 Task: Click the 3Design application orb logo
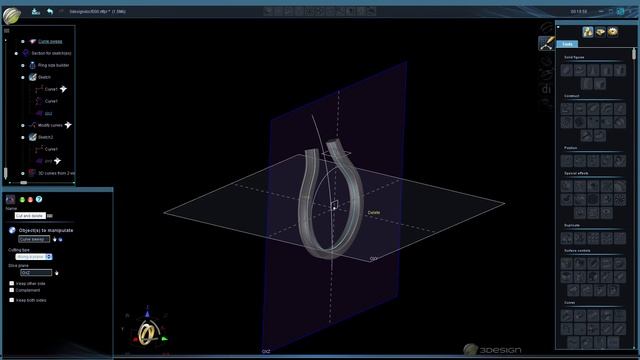12,16
